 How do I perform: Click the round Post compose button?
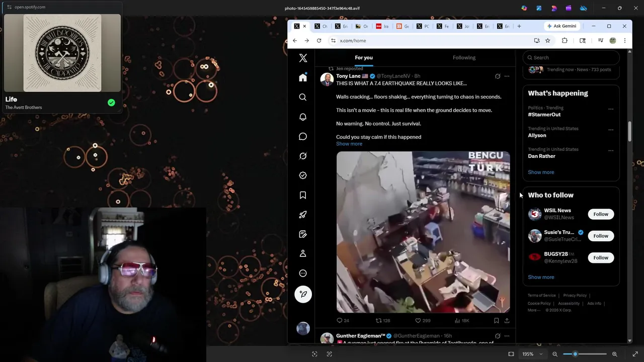303,294
